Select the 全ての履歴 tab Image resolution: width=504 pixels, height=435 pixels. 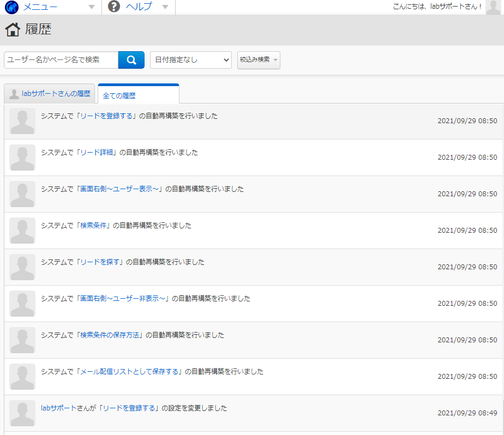tap(139, 95)
